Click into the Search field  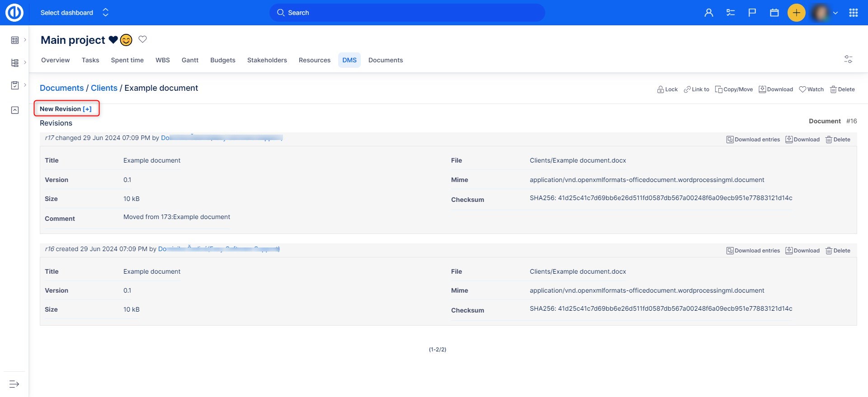click(407, 13)
